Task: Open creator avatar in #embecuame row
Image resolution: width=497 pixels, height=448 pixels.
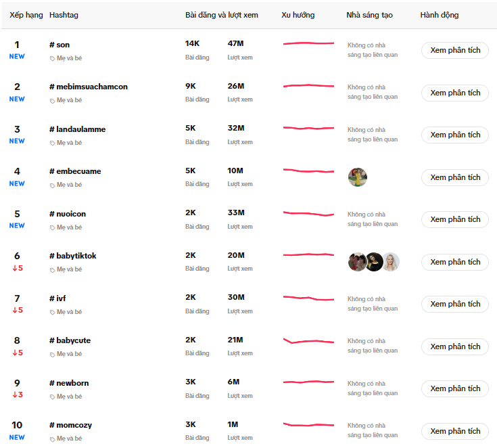Action: click(358, 177)
